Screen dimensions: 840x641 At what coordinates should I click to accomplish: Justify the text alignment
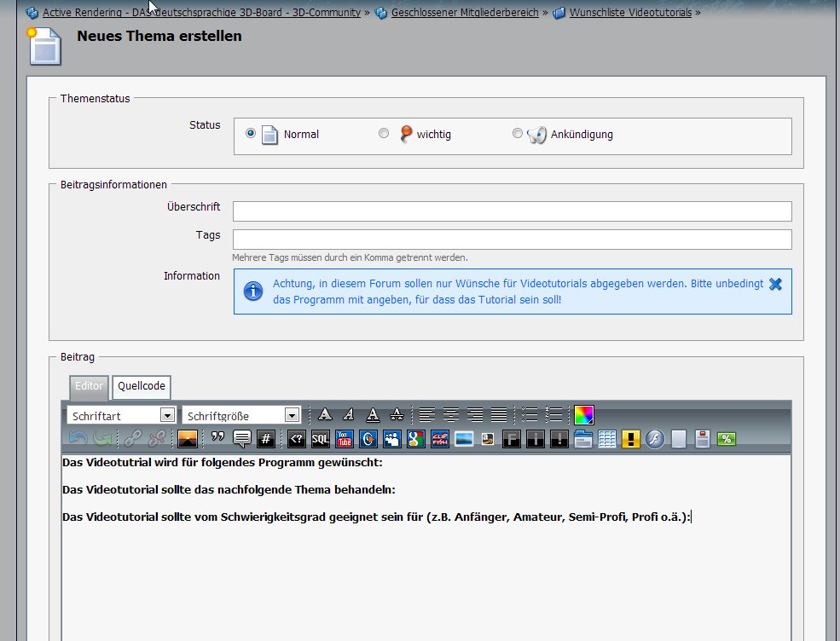click(x=499, y=415)
